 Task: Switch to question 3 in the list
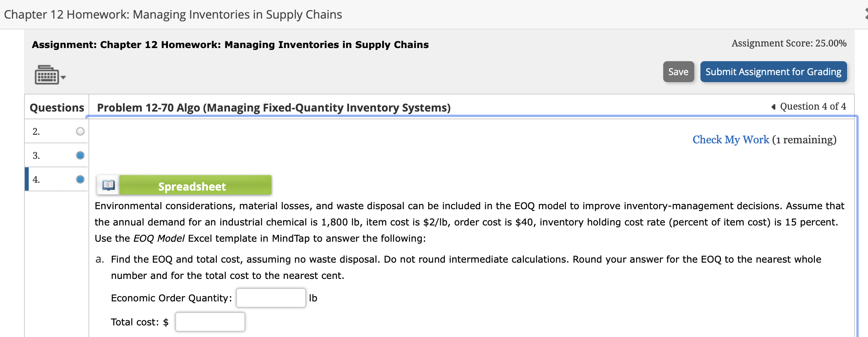click(x=36, y=156)
